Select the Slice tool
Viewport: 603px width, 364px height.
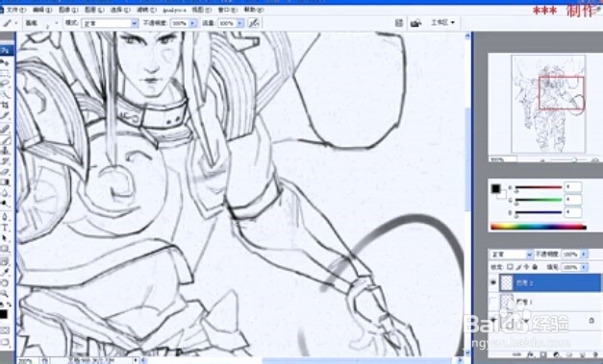pyautogui.click(x=6, y=115)
